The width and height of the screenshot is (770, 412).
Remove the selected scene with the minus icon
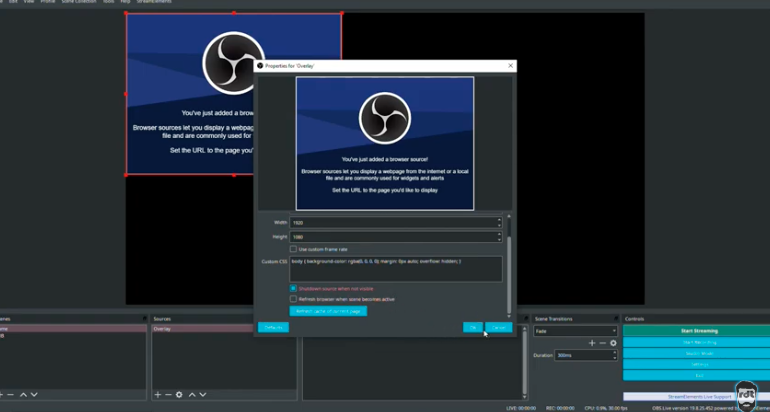coord(10,395)
